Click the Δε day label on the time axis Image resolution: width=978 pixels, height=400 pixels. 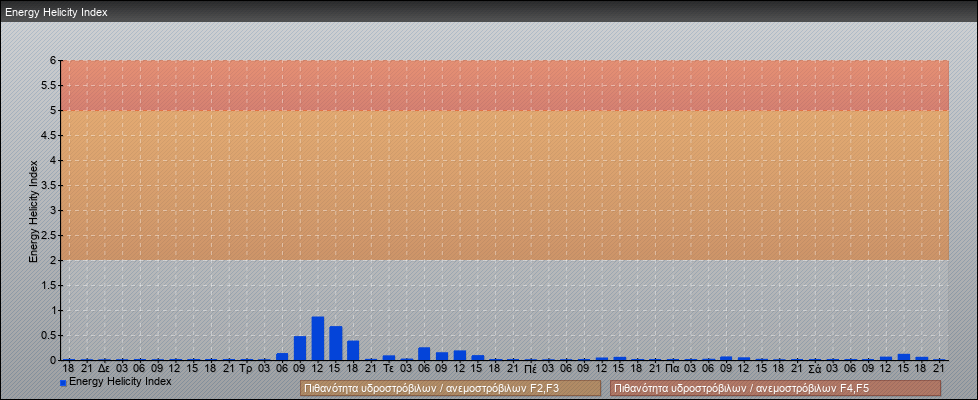pos(104,369)
